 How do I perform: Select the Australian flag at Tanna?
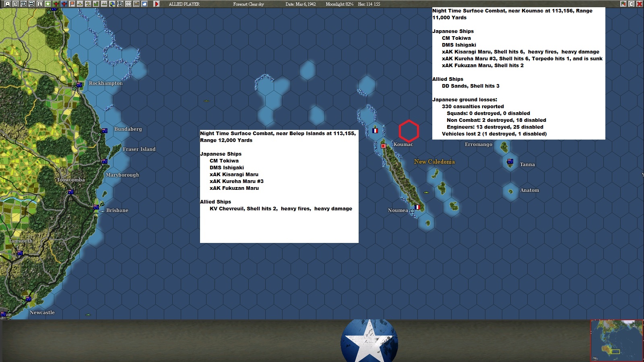[510, 161]
